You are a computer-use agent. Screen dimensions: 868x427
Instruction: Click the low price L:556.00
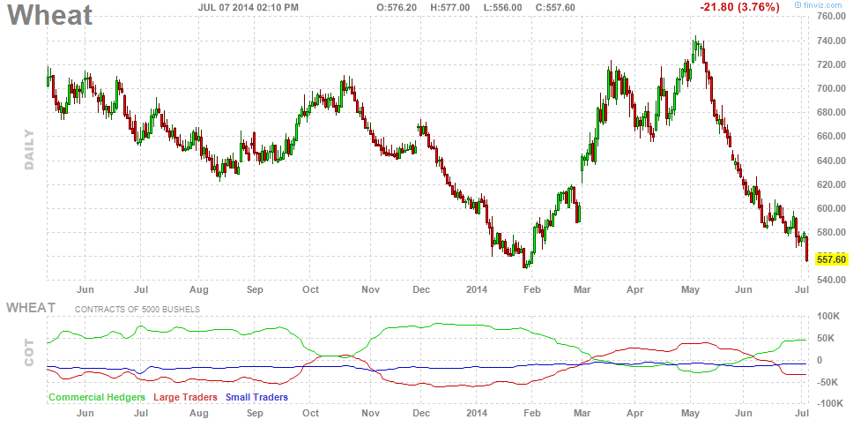click(x=502, y=7)
